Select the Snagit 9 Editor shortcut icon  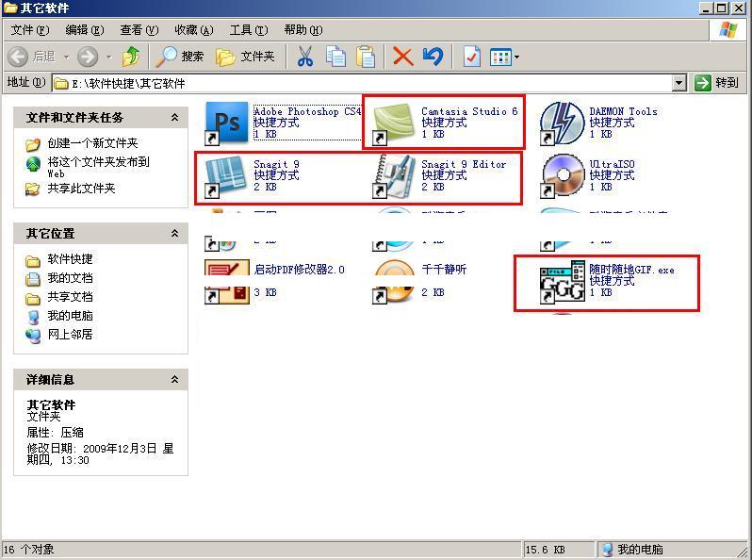pos(394,175)
